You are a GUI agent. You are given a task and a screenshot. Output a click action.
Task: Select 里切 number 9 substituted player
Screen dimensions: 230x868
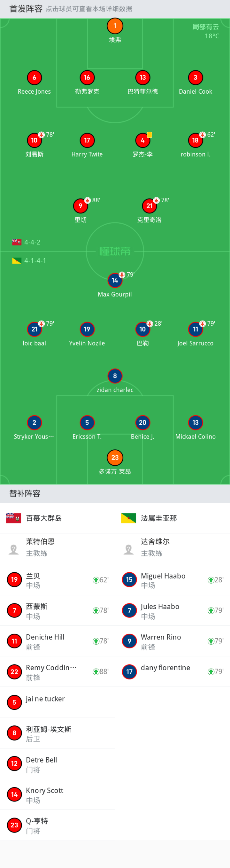80,206
